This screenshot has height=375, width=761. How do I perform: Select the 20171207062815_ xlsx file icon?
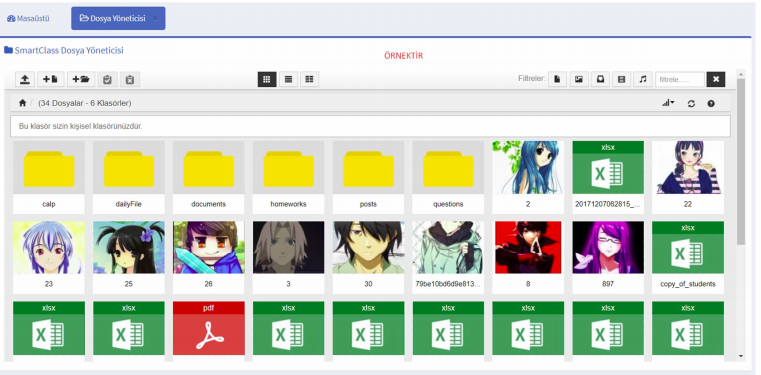click(608, 167)
